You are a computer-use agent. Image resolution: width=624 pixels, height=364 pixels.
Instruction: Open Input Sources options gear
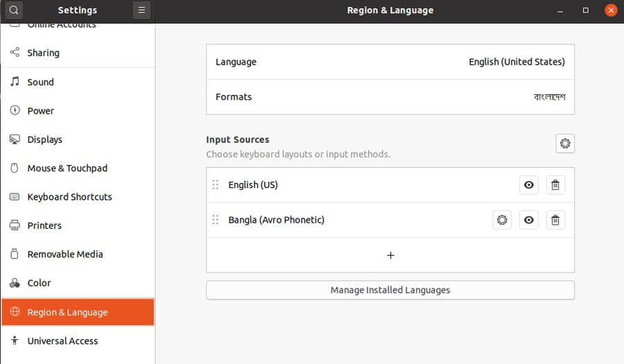[564, 144]
